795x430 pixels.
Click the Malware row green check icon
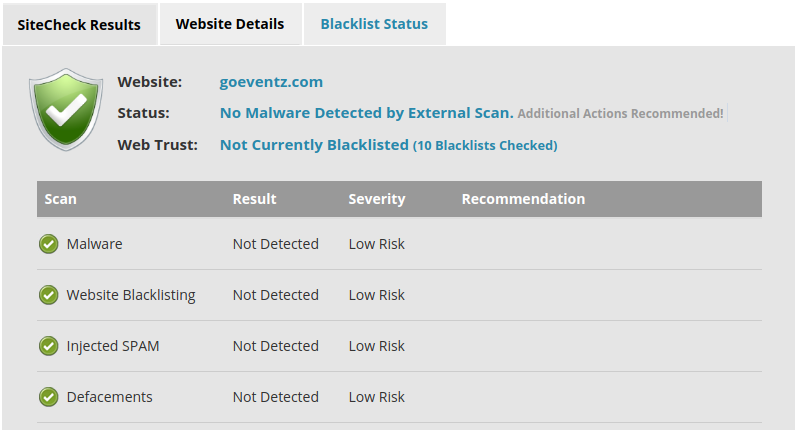pyautogui.click(x=49, y=244)
